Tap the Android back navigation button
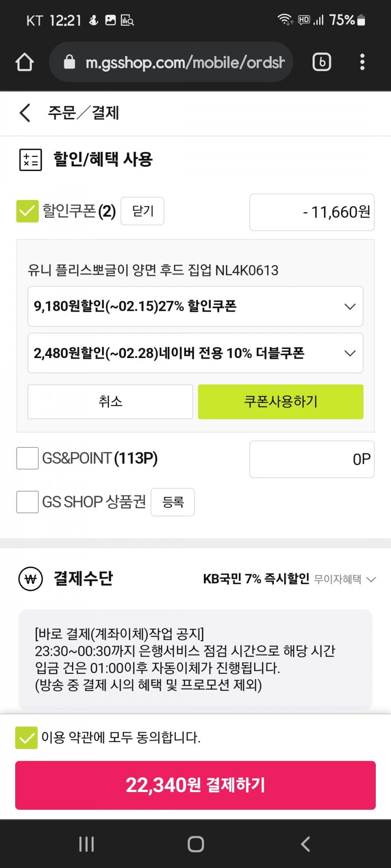Screen dimensions: 391x868 tap(305, 844)
